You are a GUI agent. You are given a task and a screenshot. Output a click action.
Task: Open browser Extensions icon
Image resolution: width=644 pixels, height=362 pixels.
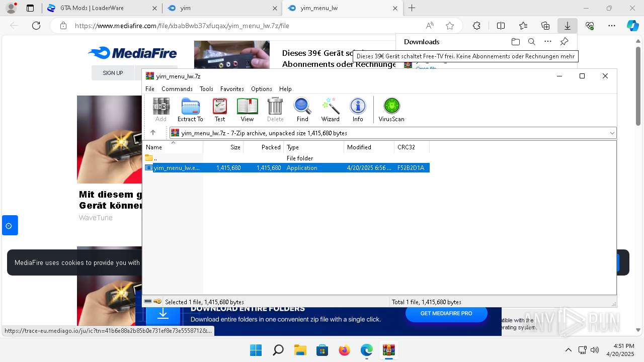pyautogui.click(x=476, y=26)
